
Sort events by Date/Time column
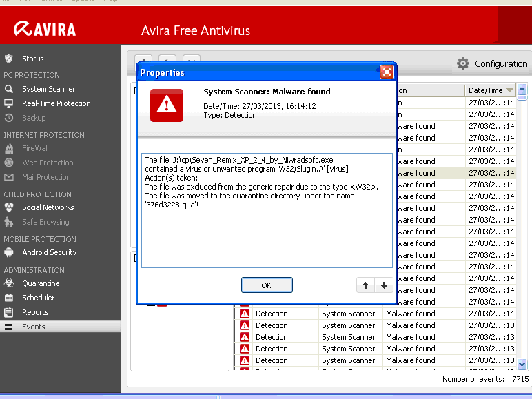[x=490, y=90]
